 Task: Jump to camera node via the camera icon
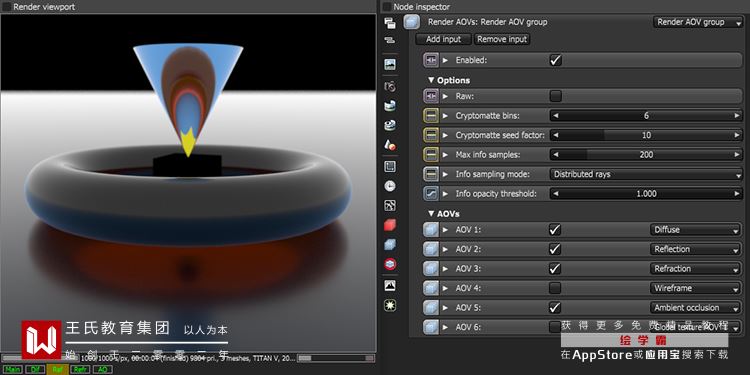click(x=390, y=86)
